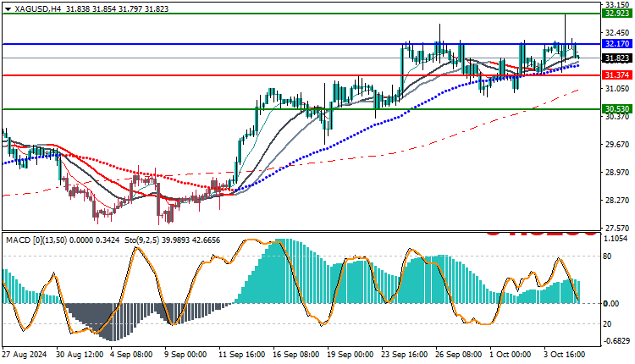The width and height of the screenshot is (635, 364).
Task: Click the 9 Sep 00:00 time label
Action: click(185, 355)
